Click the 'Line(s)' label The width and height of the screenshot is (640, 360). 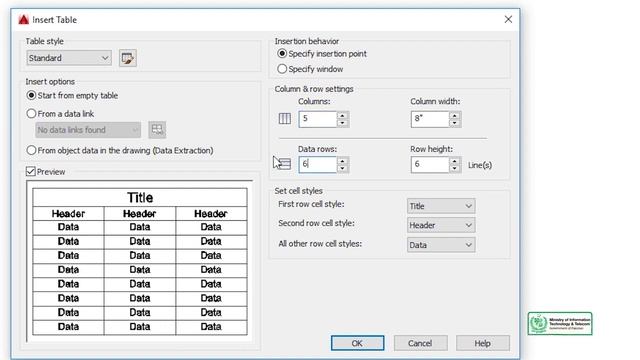480,165
